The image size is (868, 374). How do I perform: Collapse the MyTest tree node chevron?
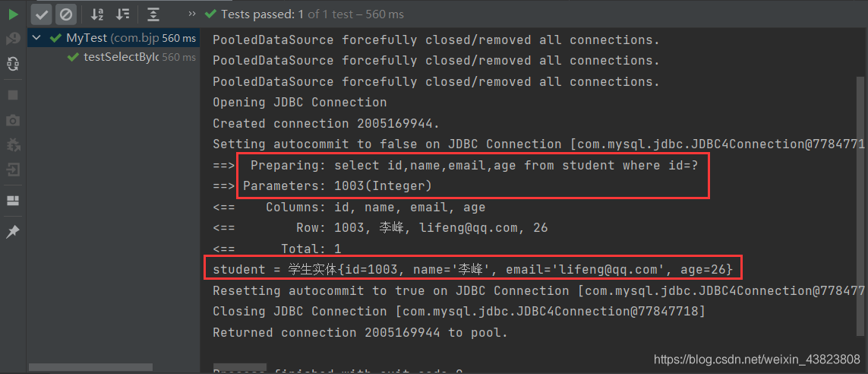(36, 38)
